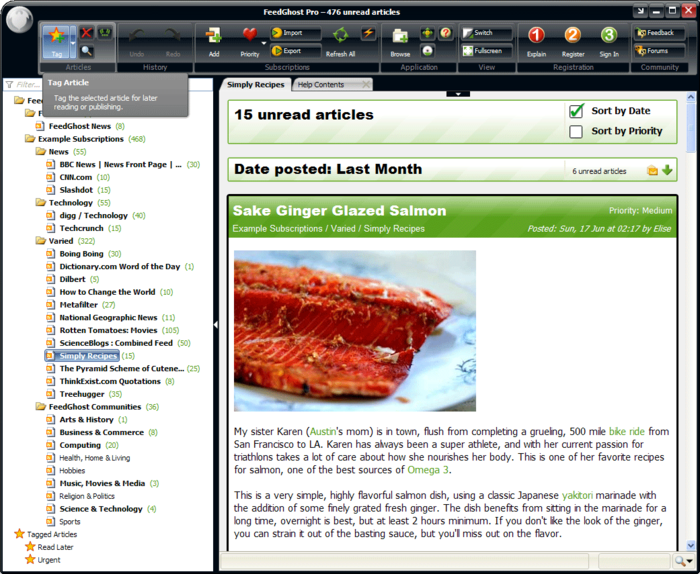Image resolution: width=700 pixels, height=574 pixels.
Task: Open the Urgent tagged articles
Action: (x=49, y=560)
